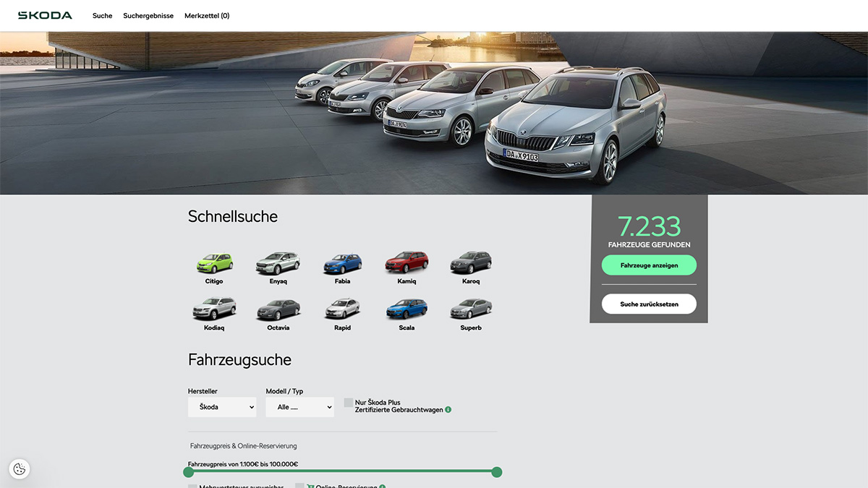Show info for Škoda Plus certified cars

(x=448, y=410)
